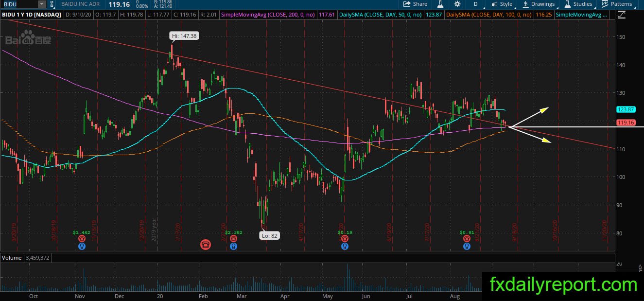Screen dimensions: 644x301
Task: Click the blue lightbulb icon under $0.18
Action: [345, 247]
